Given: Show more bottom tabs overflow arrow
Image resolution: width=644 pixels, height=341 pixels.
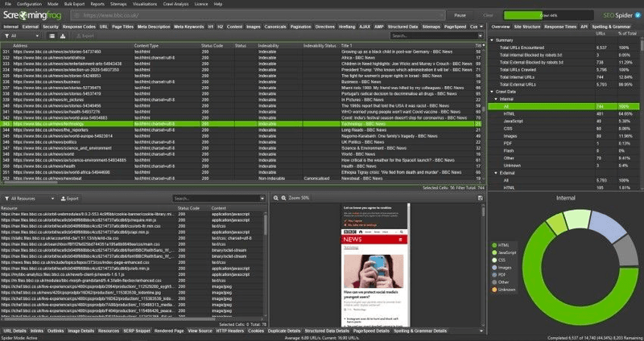Looking at the screenshot, I should [481, 331].
